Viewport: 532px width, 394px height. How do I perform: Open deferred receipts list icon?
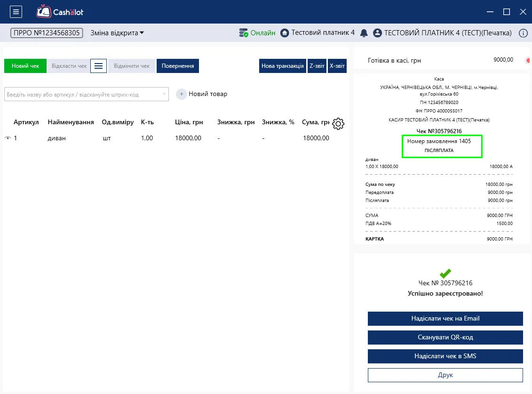coord(98,66)
